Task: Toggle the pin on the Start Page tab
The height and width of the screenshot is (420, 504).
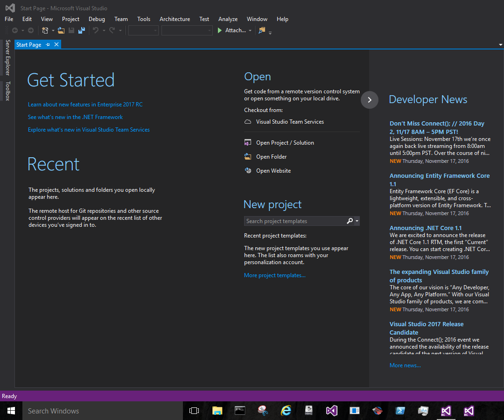Action: point(48,44)
